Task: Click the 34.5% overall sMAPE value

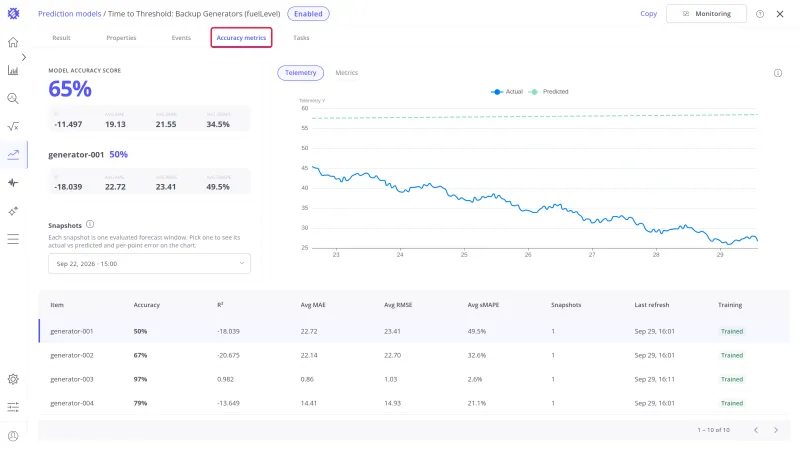Action: pos(218,124)
